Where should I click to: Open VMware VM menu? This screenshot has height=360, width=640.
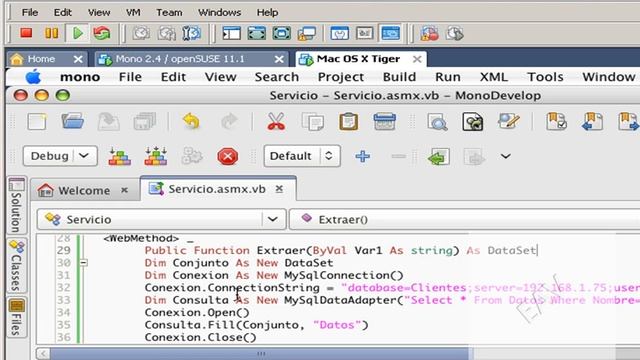pyautogui.click(x=133, y=12)
